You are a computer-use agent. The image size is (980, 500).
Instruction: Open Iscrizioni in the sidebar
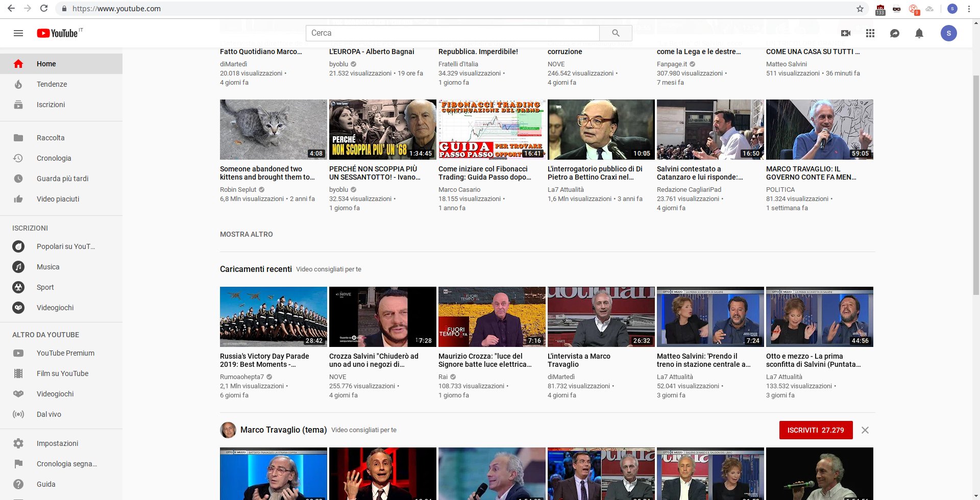tap(61, 105)
